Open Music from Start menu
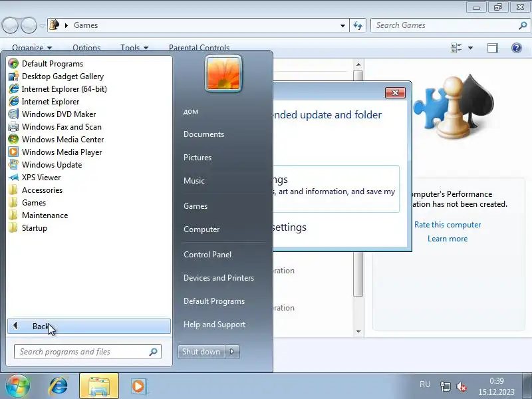This screenshot has width=532, height=399. (x=194, y=180)
